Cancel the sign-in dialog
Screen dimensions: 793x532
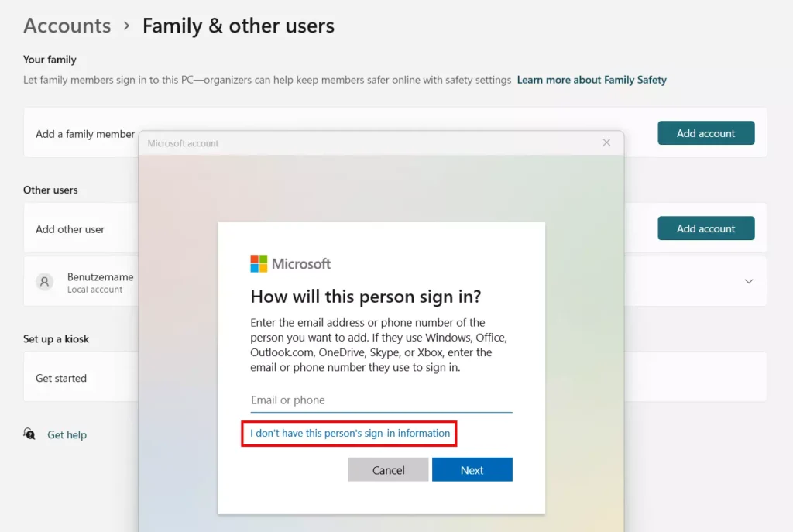click(388, 470)
